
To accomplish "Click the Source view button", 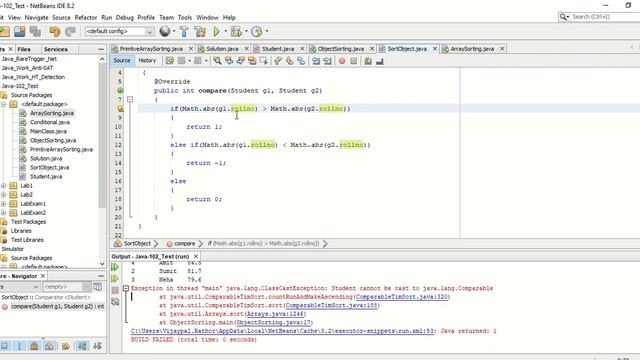I will (x=122, y=60).
